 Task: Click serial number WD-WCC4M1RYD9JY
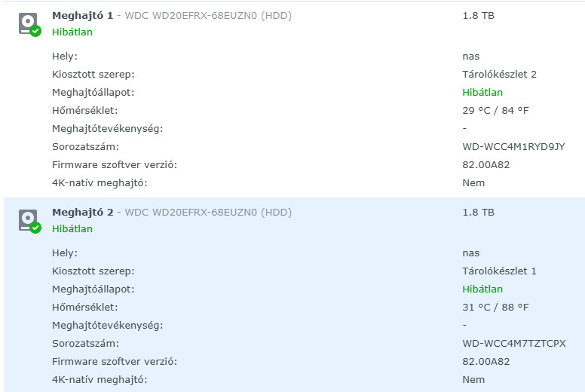click(513, 146)
